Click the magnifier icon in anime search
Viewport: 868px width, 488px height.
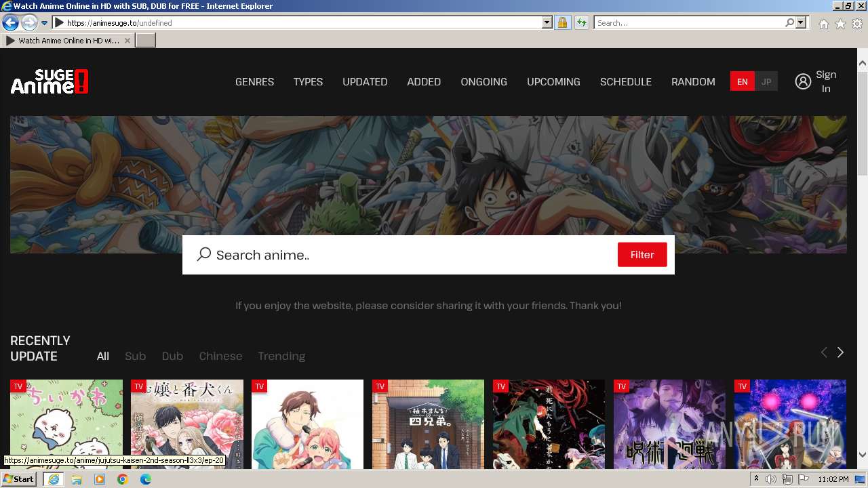click(x=203, y=255)
